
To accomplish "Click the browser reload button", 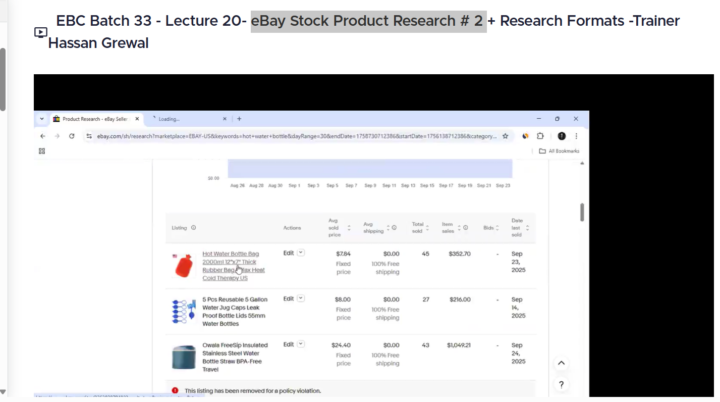I will [70, 135].
